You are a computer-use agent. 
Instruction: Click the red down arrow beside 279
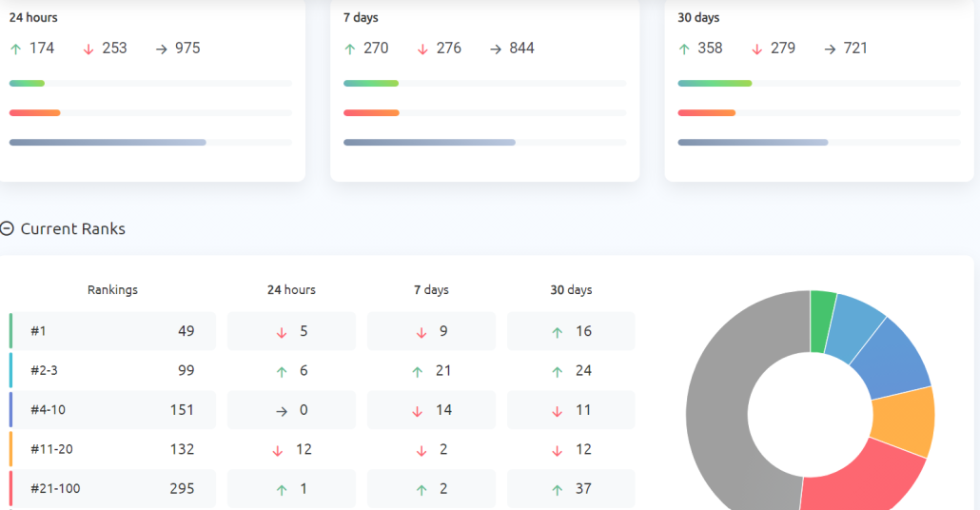click(x=756, y=49)
